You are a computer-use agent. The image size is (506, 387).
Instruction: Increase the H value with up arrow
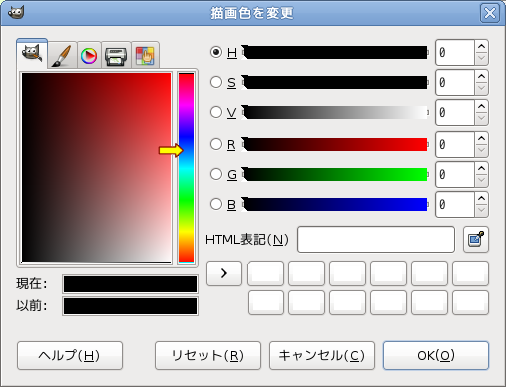point(481,46)
